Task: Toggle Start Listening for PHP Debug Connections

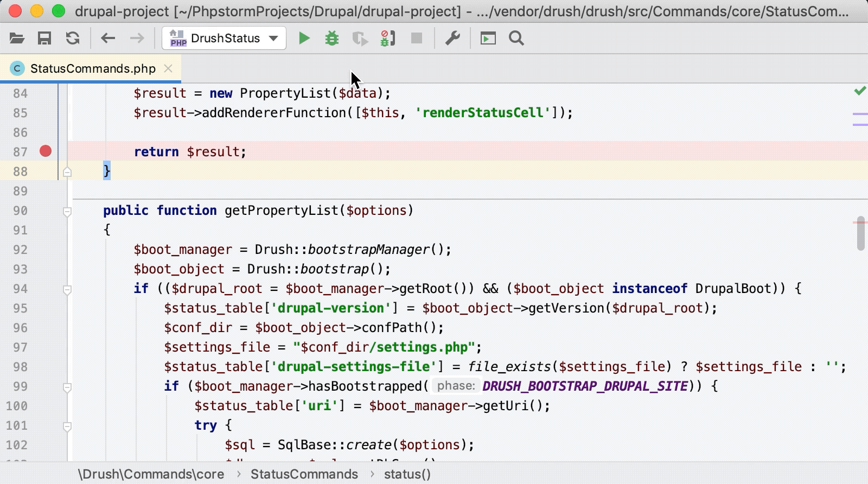Action: tap(388, 39)
